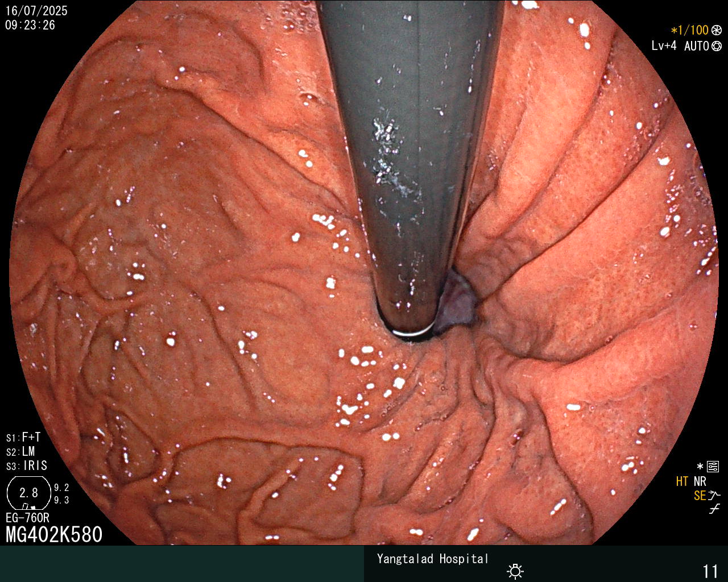Click the scope model EG-760R
Viewport: 728px width, 582px height.
click(x=27, y=518)
